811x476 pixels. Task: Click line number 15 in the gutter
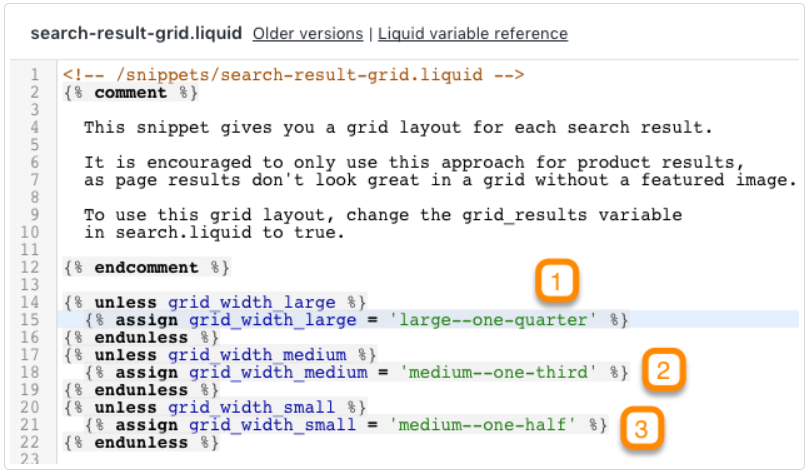pyautogui.click(x=29, y=320)
